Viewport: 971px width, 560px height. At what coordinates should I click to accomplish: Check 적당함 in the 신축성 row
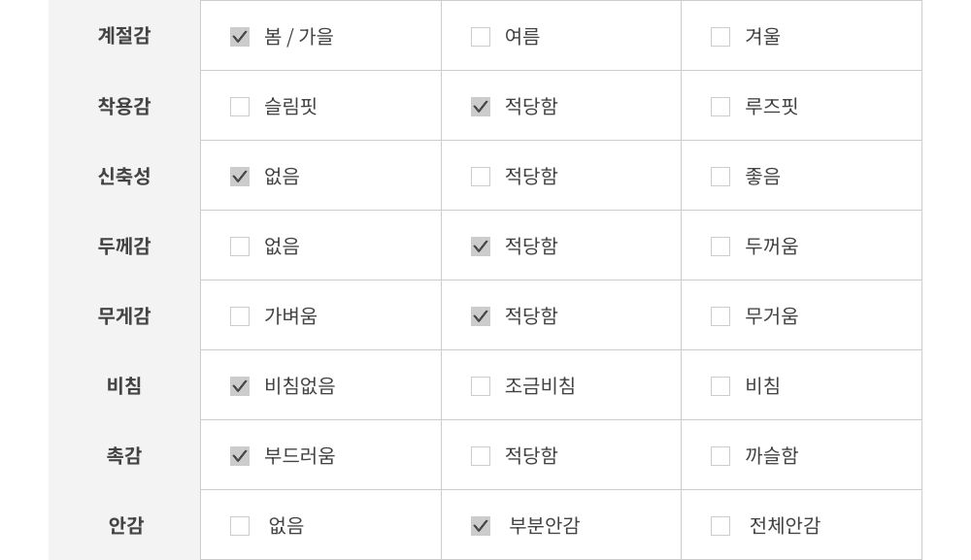(481, 177)
